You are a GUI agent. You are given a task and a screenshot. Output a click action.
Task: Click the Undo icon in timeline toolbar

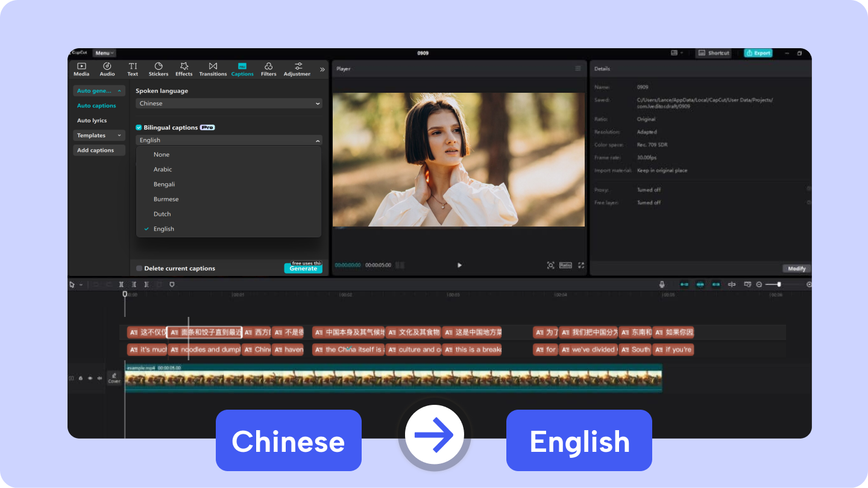click(x=95, y=284)
